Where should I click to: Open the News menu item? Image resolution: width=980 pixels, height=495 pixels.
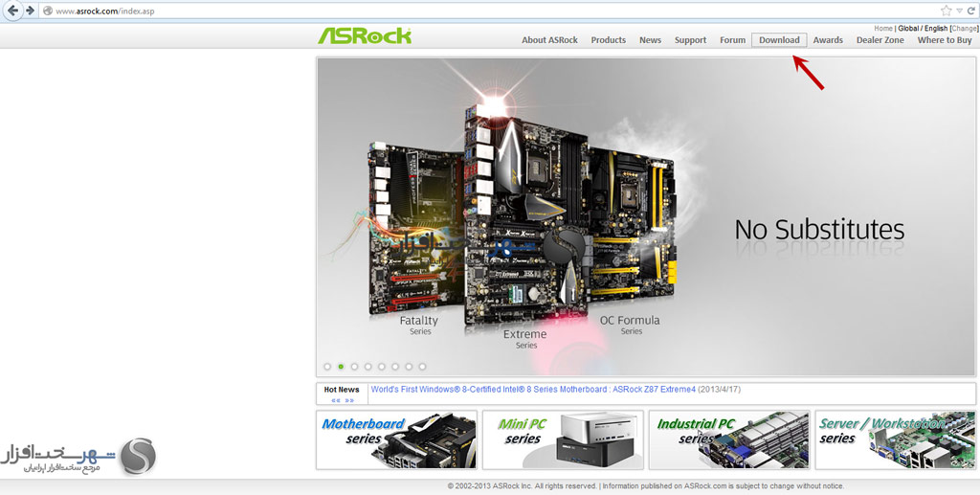(x=650, y=40)
